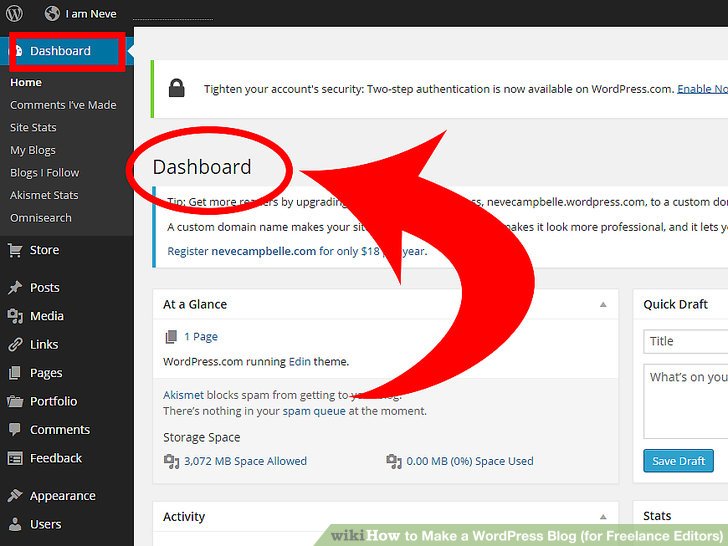Click the WordPress logo icon
This screenshot has width=728, height=546.
tap(15, 14)
